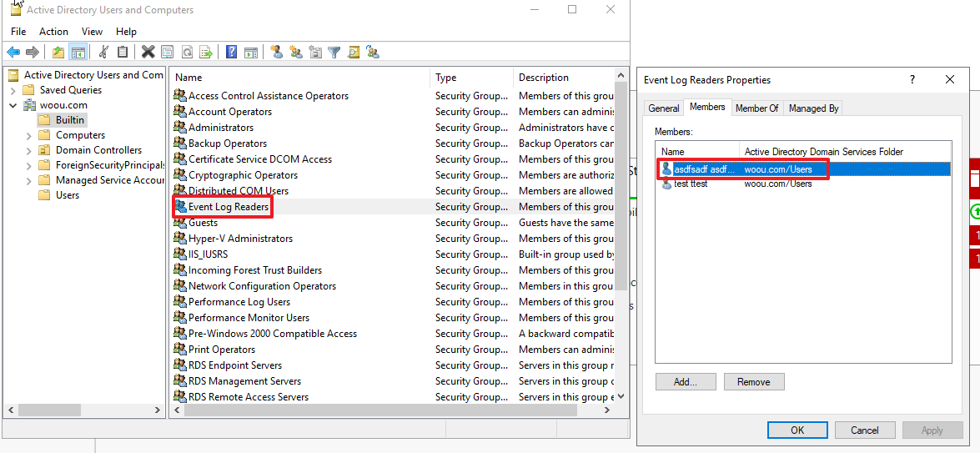Select the Performance Log Users group

[x=239, y=302]
